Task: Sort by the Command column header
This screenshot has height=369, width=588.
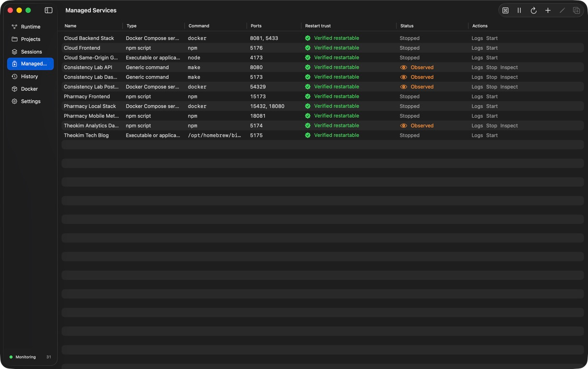Action: click(199, 26)
